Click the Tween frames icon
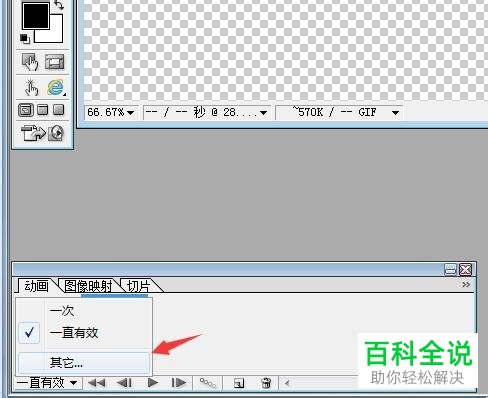The height and width of the screenshot is (398, 488). pos(208,383)
